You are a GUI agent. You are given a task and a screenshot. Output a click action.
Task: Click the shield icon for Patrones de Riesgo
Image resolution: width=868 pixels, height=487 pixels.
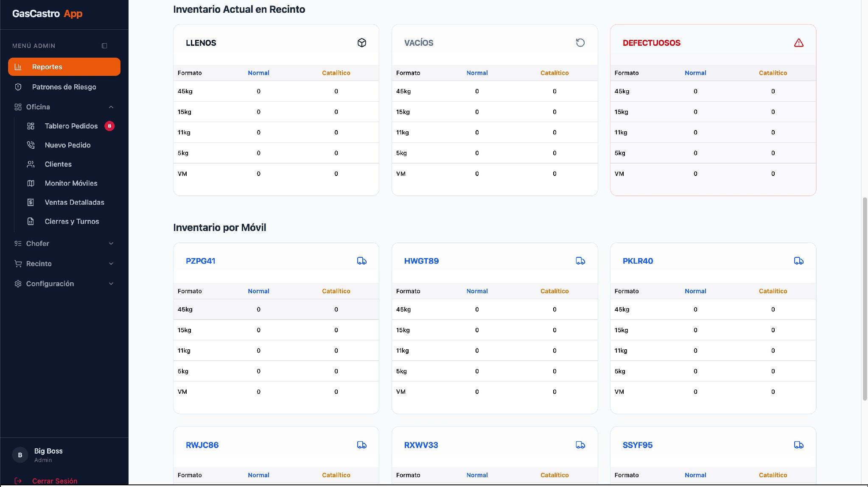[18, 87]
